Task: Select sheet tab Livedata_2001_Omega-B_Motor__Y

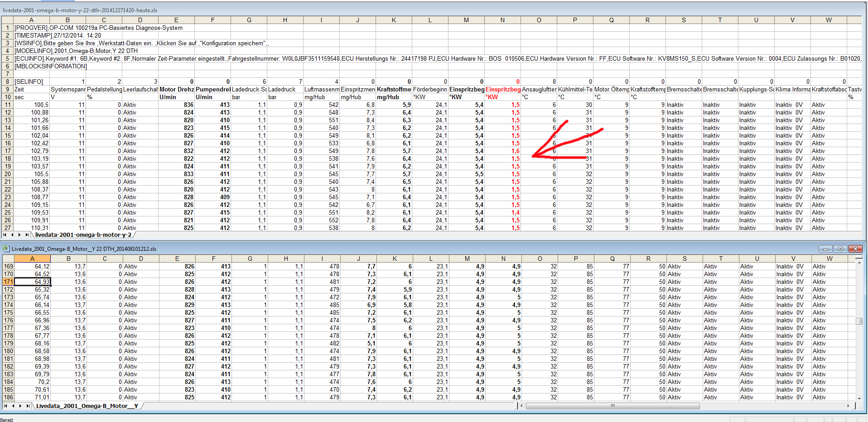Action: 87,406
